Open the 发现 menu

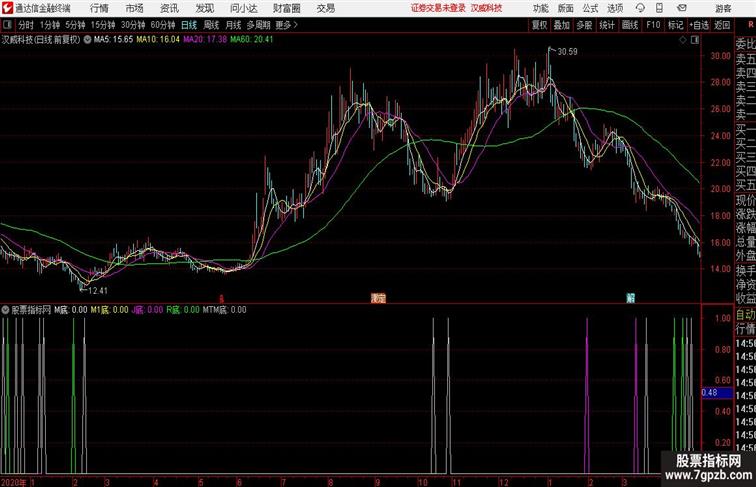(x=205, y=8)
